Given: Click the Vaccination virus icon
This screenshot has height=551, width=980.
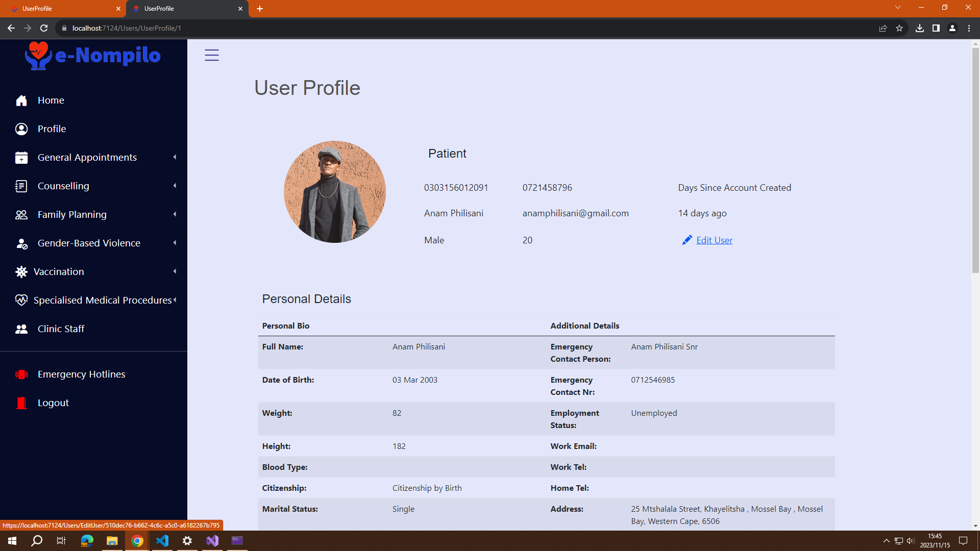Looking at the screenshot, I should 21,272.
